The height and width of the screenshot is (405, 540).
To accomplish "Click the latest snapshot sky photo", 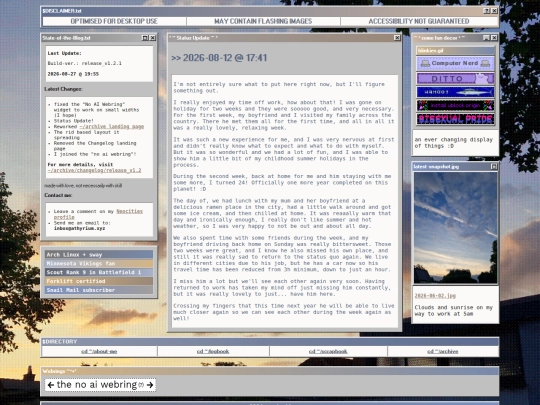I will pos(455,228).
